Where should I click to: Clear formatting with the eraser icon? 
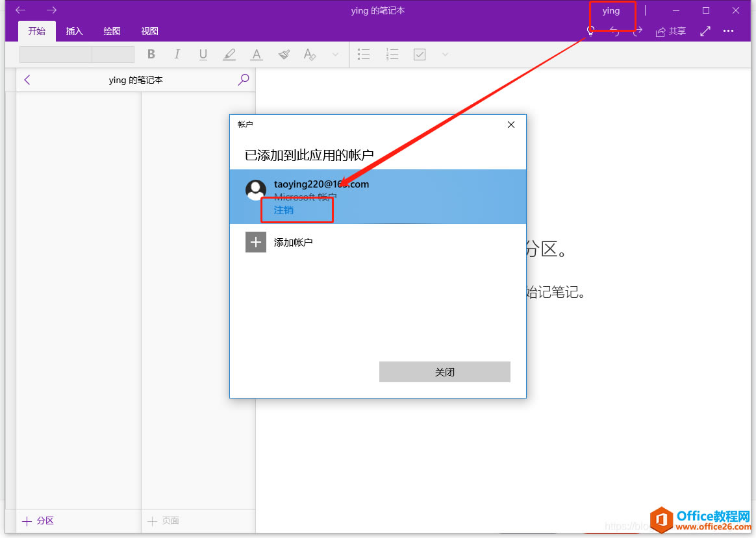(309, 55)
